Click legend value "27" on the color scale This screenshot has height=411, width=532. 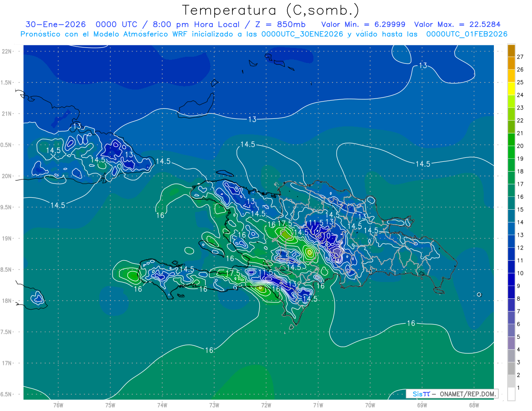coord(520,57)
